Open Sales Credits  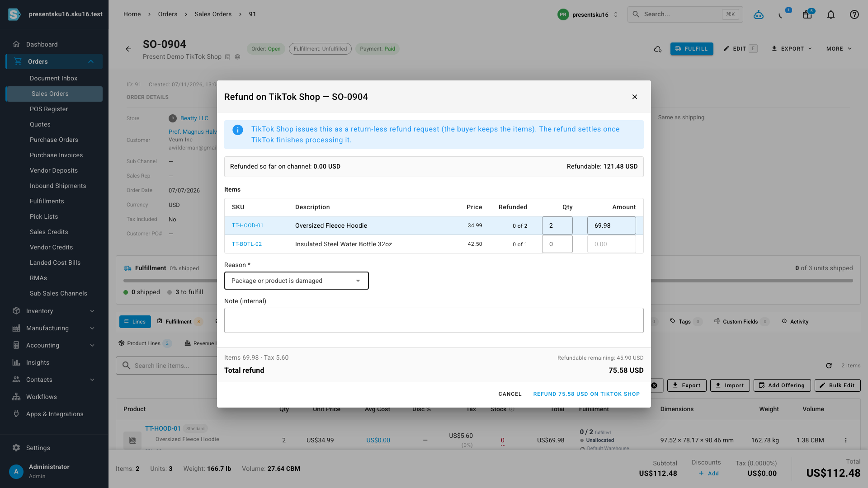[x=49, y=232]
